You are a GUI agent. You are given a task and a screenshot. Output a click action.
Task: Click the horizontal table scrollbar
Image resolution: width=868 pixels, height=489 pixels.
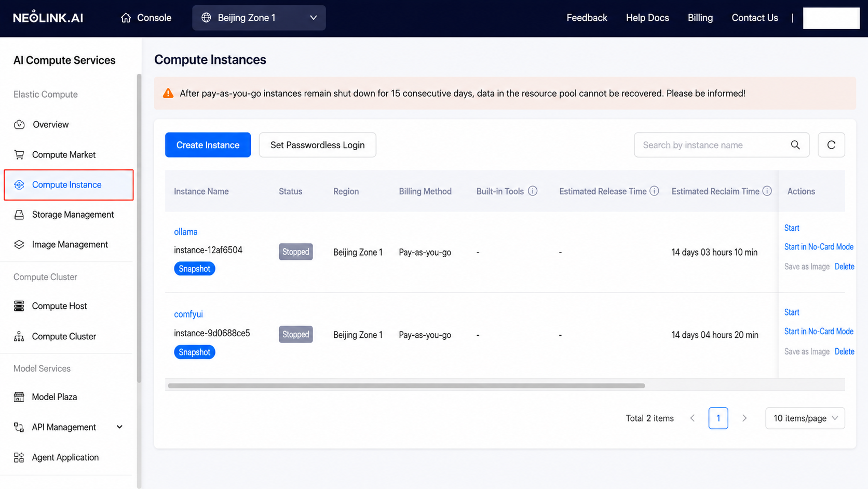coord(406,386)
